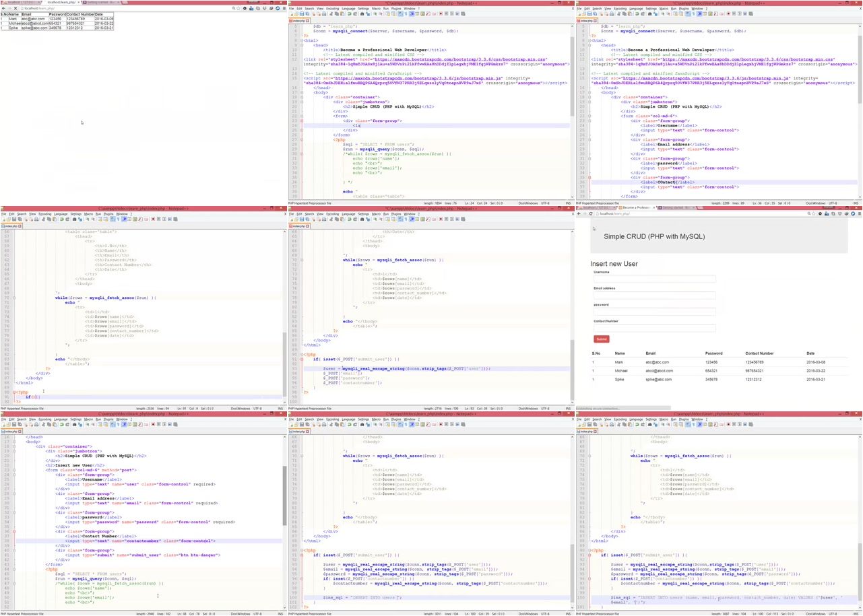Open Plugins menu in Notepad++ window with length 2946

(108, 419)
